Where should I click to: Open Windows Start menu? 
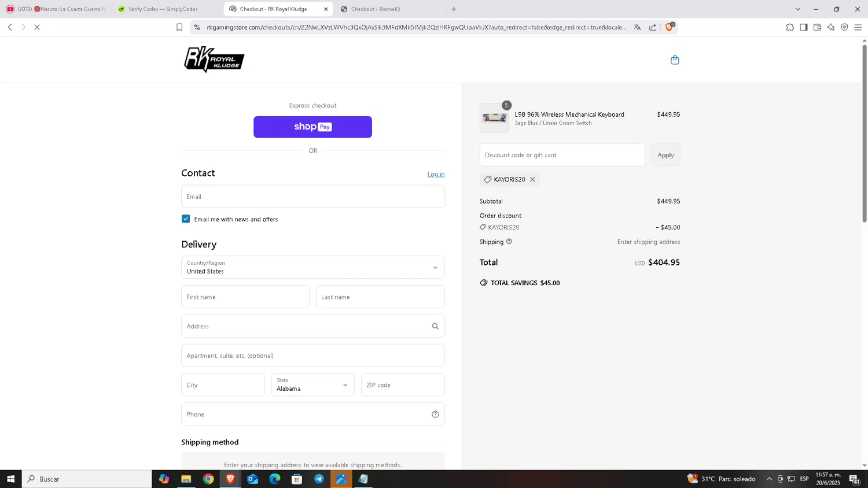[x=10, y=479]
